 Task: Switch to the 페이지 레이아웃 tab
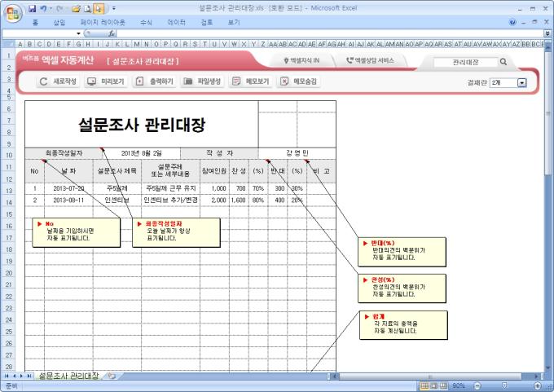tap(103, 23)
